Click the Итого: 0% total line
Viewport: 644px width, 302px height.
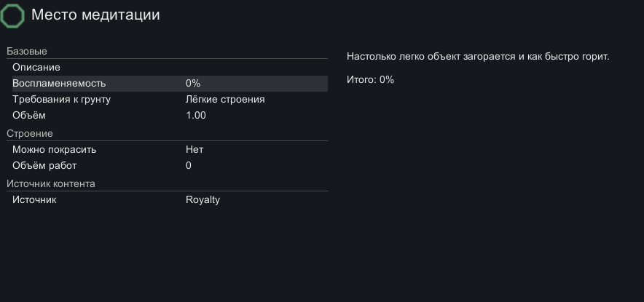pyautogui.click(x=370, y=80)
